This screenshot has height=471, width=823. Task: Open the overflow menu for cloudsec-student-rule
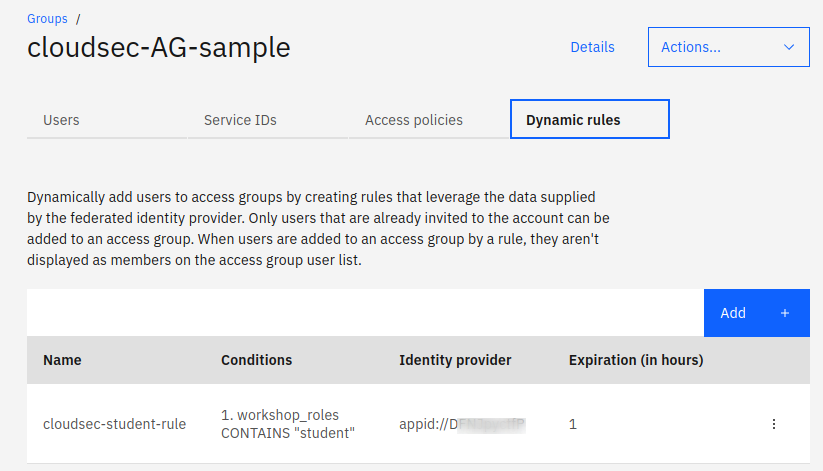[x=774, y=424]
